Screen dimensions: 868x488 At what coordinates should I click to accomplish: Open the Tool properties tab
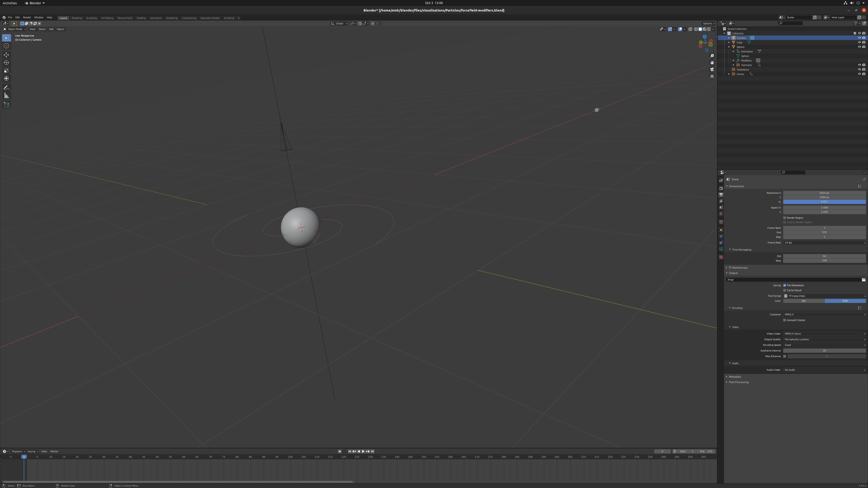(721, 181)
